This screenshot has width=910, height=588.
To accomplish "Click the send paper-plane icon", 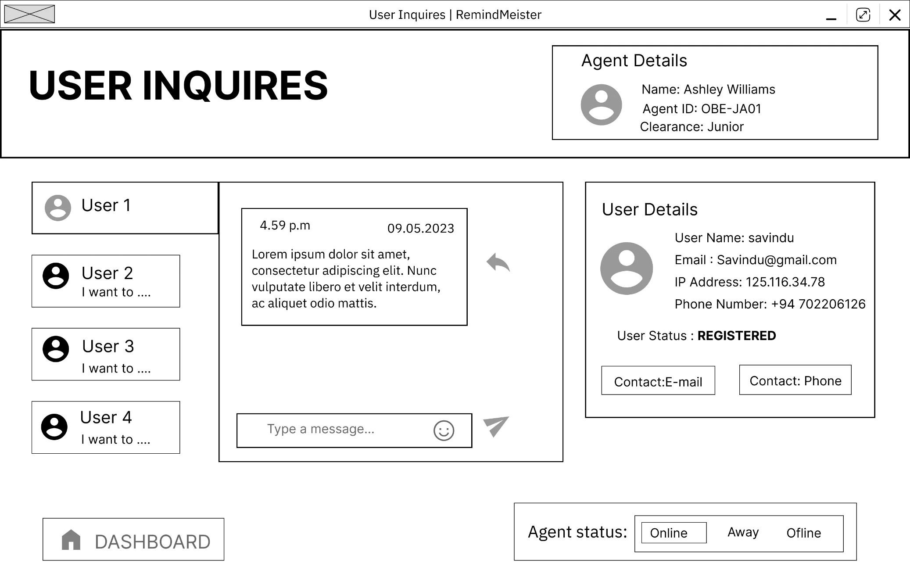I will coord(496,426).
